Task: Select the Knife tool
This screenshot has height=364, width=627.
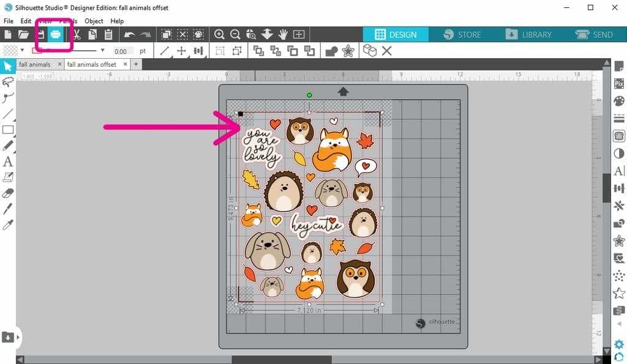Action: coord(8,209)
